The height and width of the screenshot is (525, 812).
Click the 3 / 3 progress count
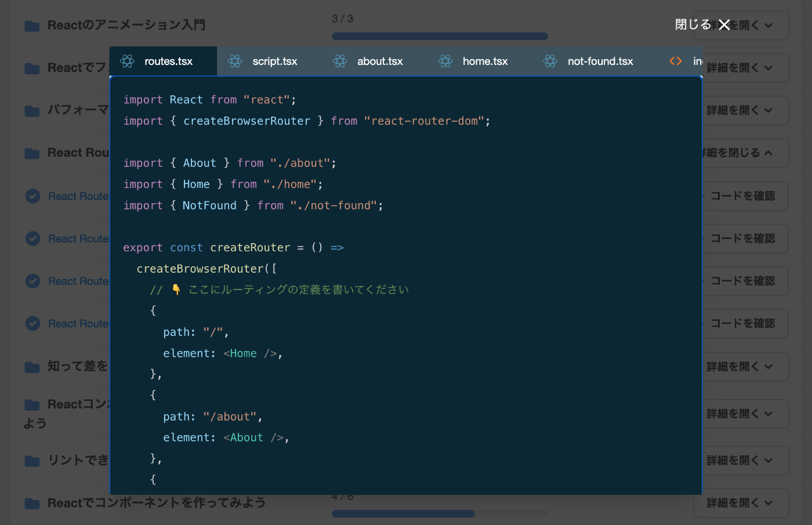point(342,19)
